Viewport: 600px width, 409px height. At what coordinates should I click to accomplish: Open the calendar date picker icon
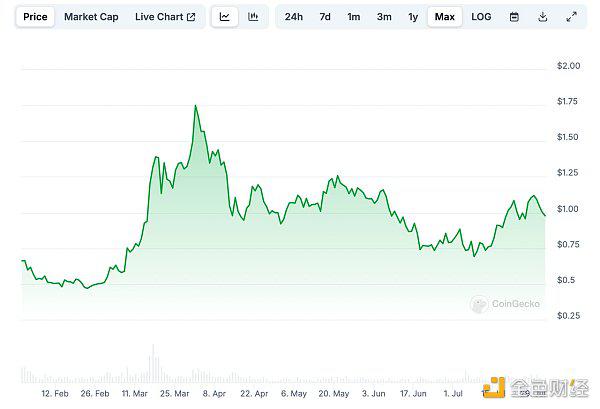pyautogui.click(x=514, y=17)
